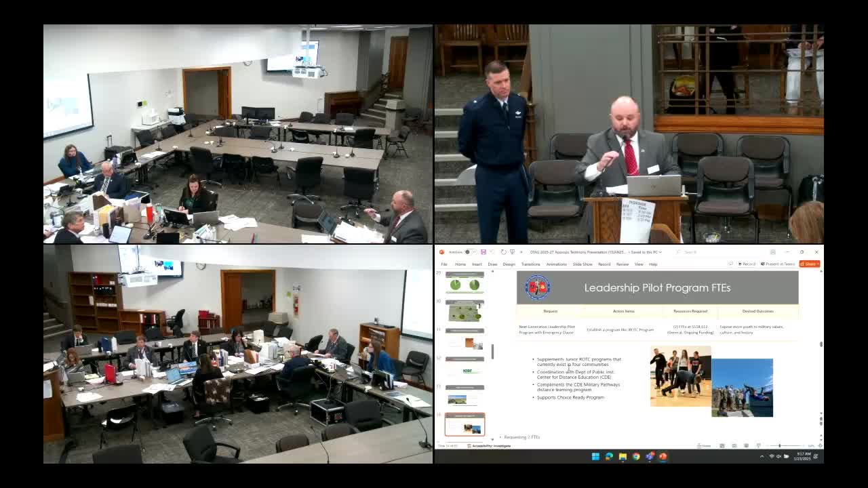
Task: Switch to the View ribbon tab
Action: click(x=639, y=264)
